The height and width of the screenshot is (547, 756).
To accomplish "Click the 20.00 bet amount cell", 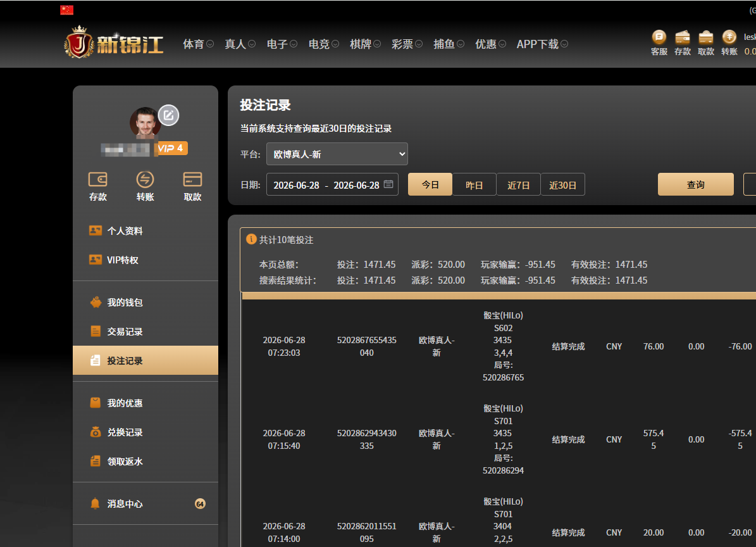I will click(654, 532).
